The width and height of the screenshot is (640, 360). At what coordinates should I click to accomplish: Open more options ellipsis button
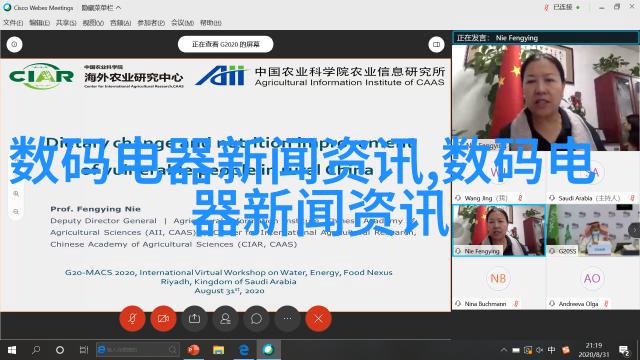pyautogui.click(x=287, y=318)
